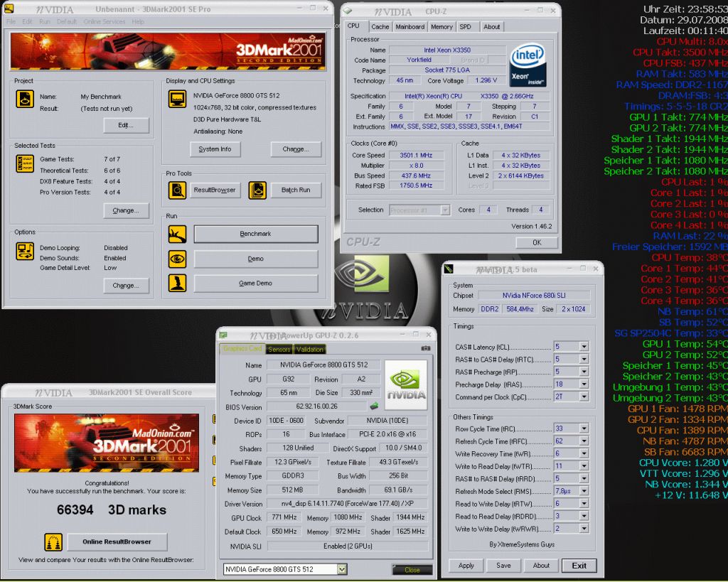728x582 pixels.
Task: Open GPU selection dropdown in GPU-Z
Action: (342, 569)
